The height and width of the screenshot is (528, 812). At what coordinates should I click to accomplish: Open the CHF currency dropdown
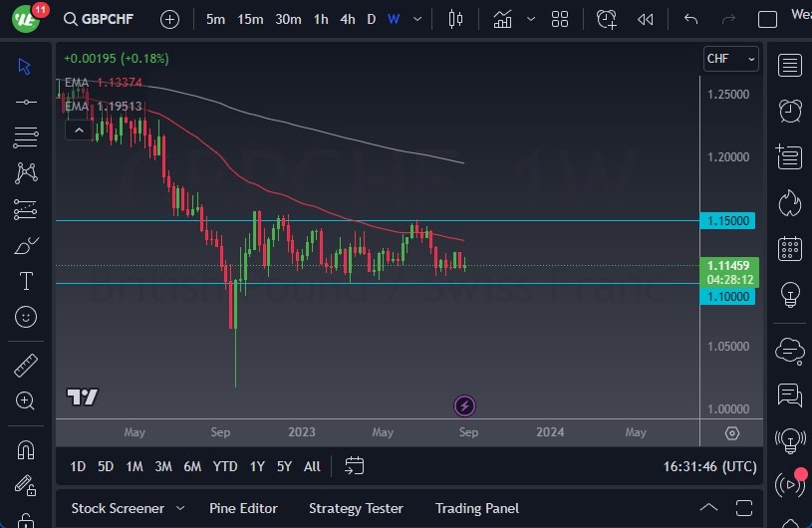coord(730,59)
